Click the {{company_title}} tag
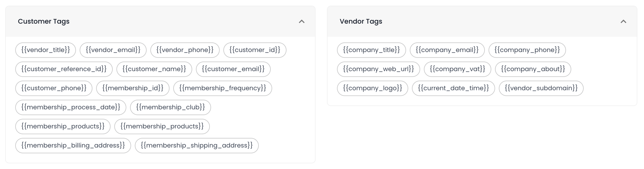This screenshot has height=169, width=644. [371, 50]
